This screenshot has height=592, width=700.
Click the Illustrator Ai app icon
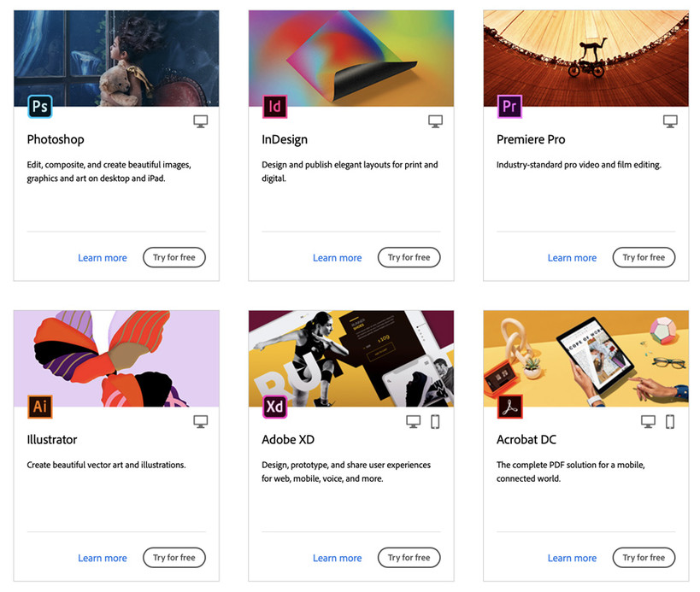pos(39,407)
